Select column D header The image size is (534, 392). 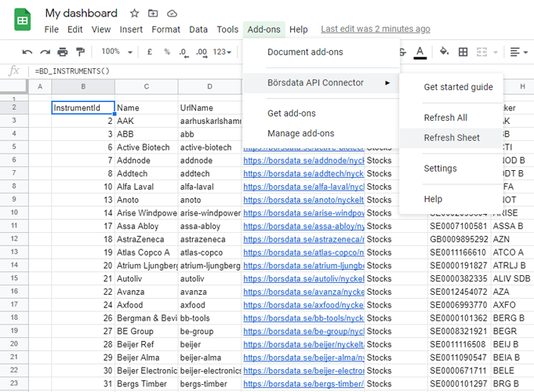(210, 86)
